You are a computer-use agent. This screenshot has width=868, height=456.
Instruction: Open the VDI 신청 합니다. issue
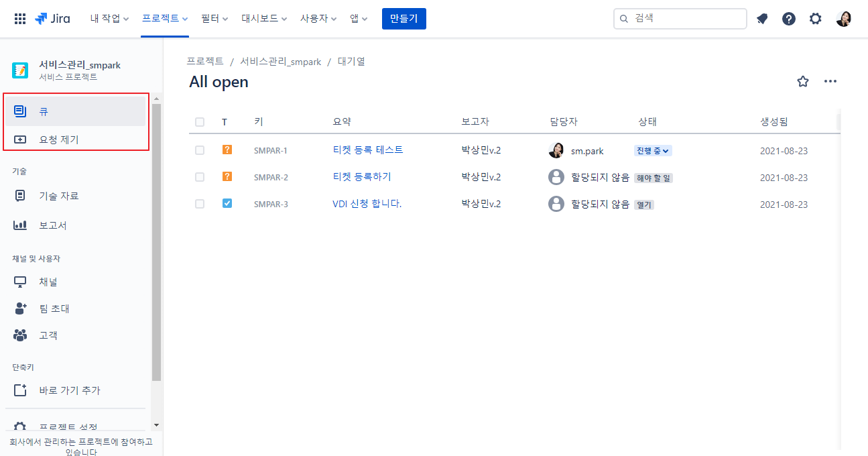pos(367,203)
